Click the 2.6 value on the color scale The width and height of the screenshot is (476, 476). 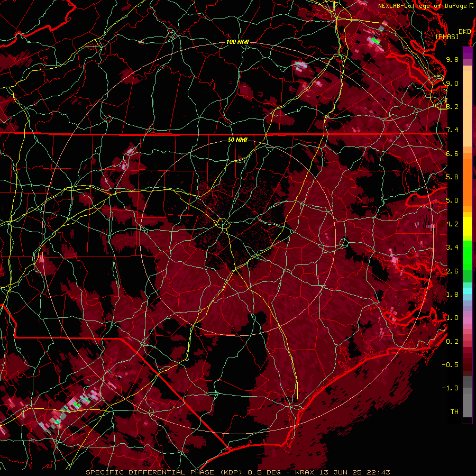coord(452,271)
